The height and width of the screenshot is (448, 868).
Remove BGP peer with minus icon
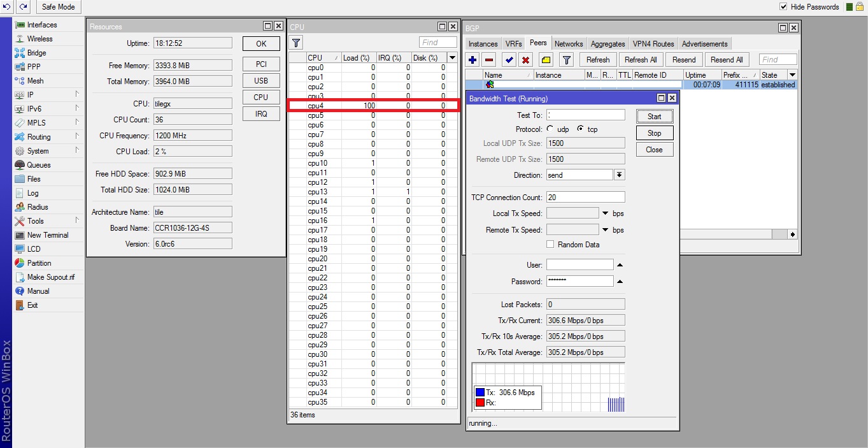(x=489, y=60)
